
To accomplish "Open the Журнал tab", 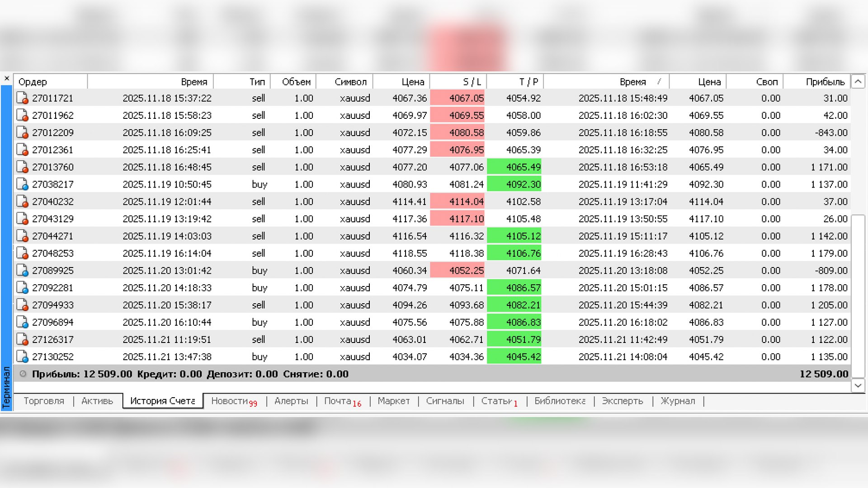I will coord(678,401).
